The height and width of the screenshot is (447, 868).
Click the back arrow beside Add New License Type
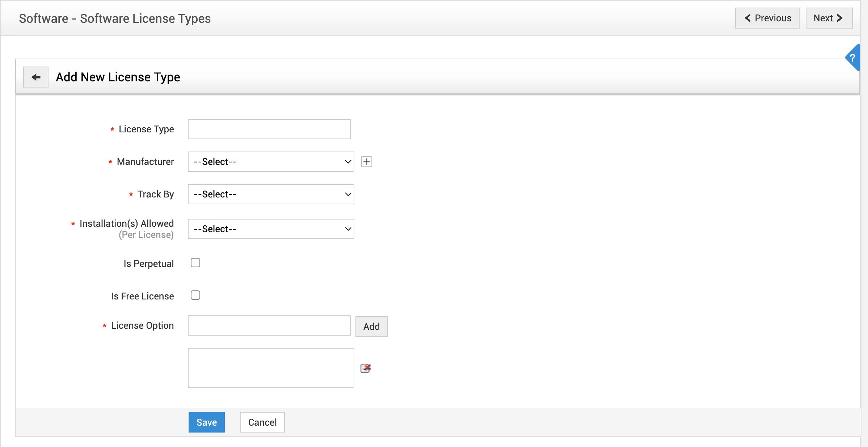35,77
